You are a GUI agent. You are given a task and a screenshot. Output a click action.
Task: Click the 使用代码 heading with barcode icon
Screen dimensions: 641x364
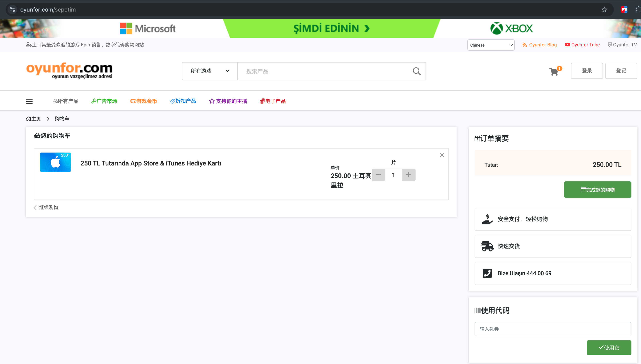point(492,310)
